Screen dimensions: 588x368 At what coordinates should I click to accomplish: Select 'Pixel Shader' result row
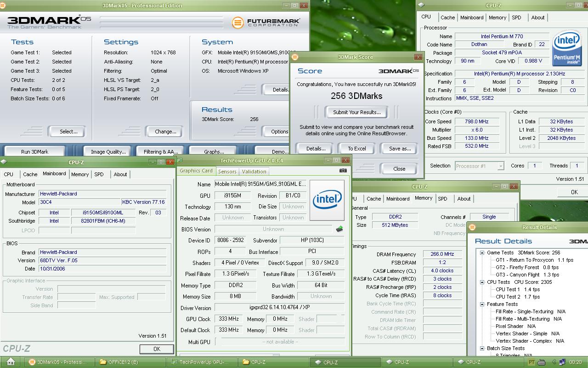[x=515, y=326]
